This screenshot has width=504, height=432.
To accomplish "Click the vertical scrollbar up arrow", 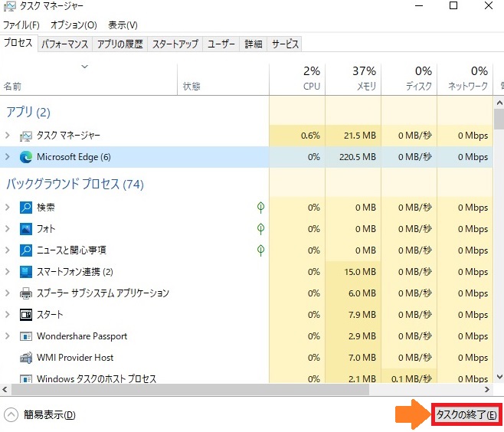I will point(499,103).
